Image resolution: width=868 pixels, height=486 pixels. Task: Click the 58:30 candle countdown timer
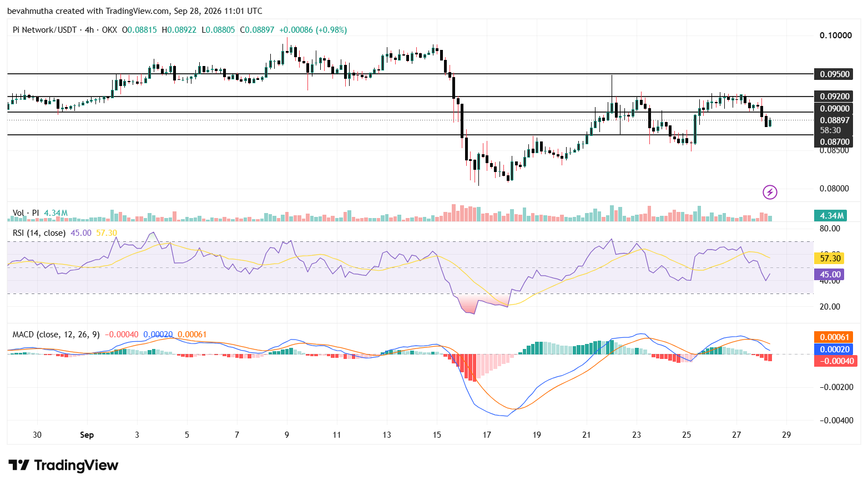click(831, 130)
